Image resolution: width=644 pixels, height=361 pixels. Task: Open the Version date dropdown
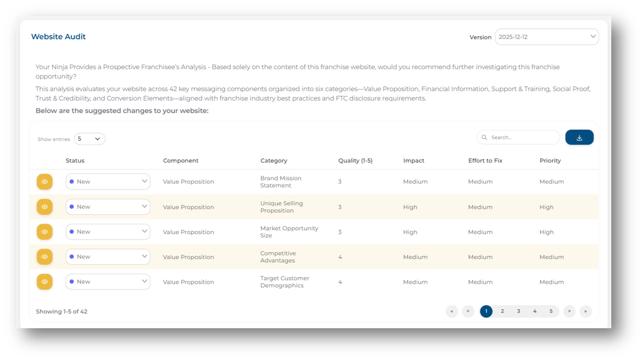pos(546,37)
